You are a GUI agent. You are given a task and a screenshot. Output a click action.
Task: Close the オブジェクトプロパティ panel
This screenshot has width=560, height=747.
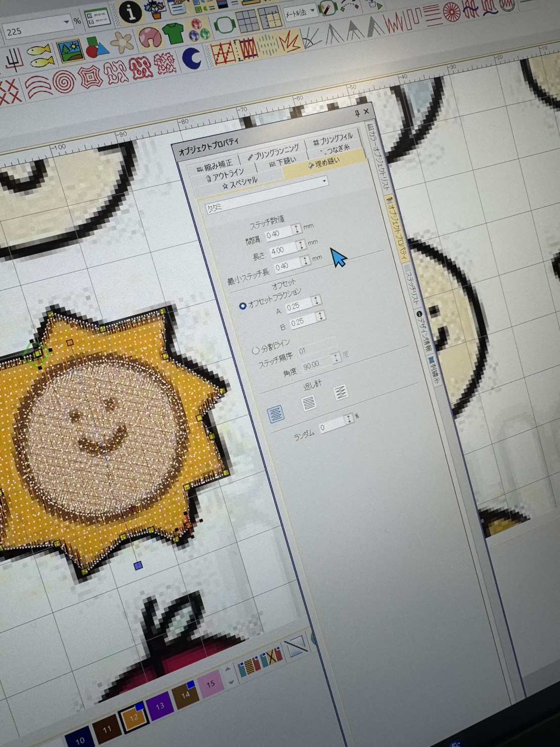click(366, 111)
